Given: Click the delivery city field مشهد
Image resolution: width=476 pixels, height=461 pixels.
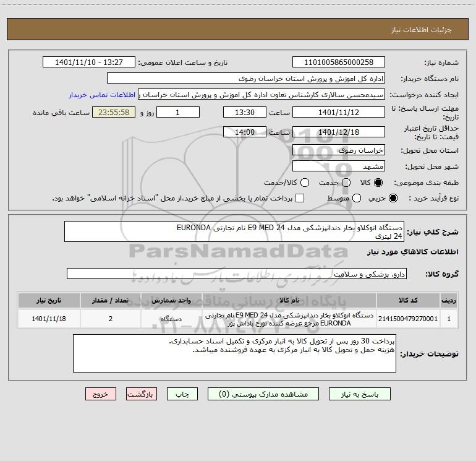Looking at the screenshot, I should [x=339, y=166].
